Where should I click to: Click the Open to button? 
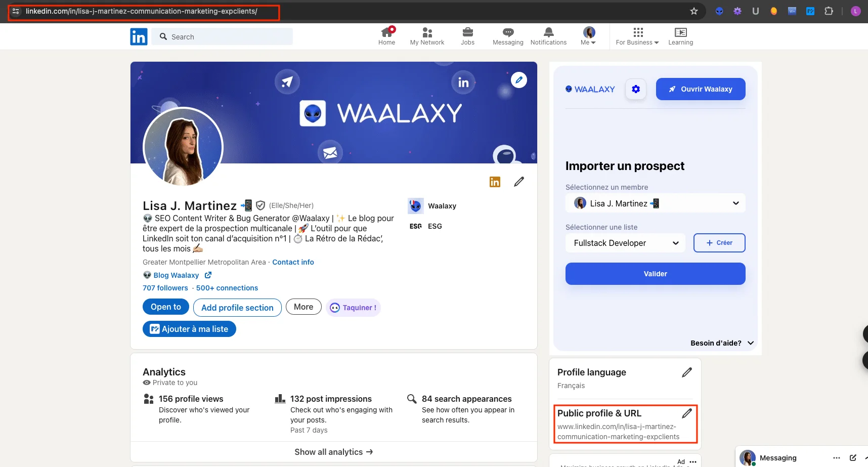coord(166,307)
